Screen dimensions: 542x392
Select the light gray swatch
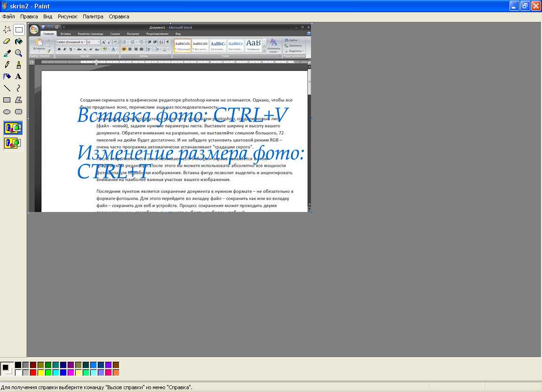[25, 373]
